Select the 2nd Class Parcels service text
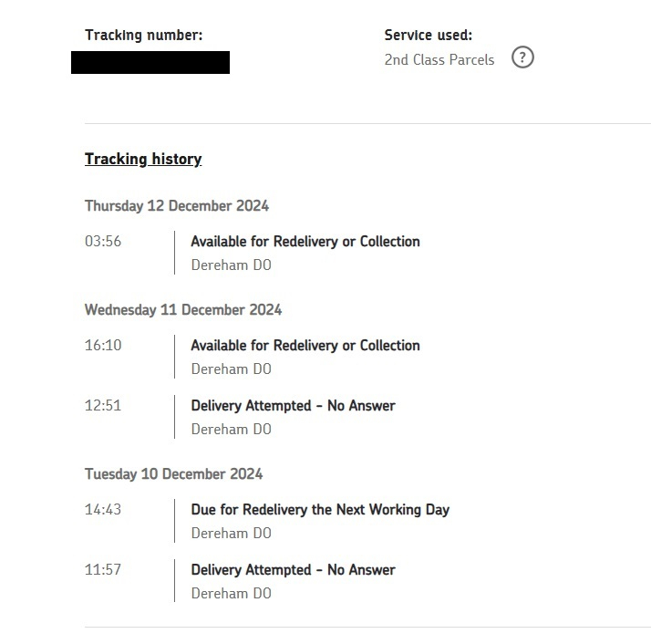 pyautogui.click(x=439, y=60)
